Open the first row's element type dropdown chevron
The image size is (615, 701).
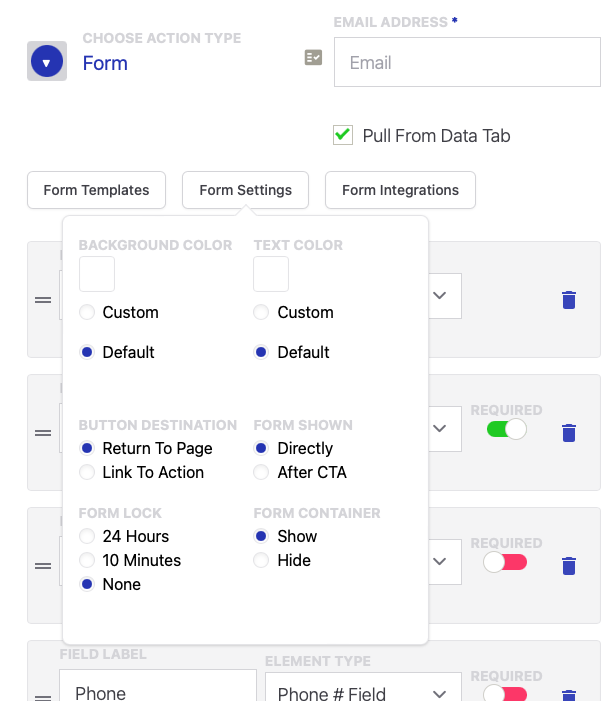438,296
